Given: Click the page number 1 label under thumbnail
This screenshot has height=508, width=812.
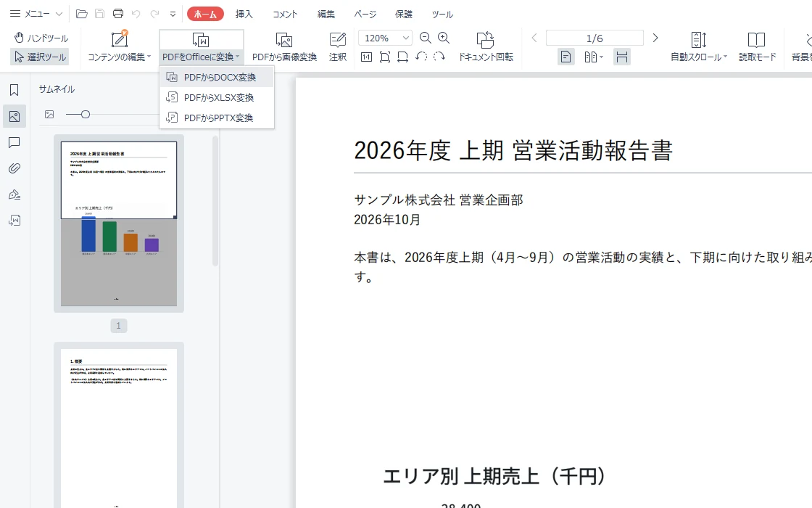Looking at the screenshot, I should coord(119,326).
